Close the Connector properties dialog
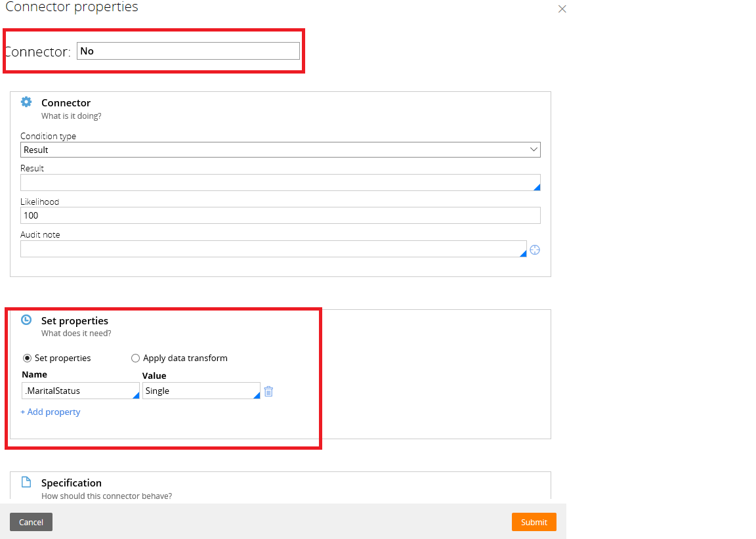 coord(562,9)
